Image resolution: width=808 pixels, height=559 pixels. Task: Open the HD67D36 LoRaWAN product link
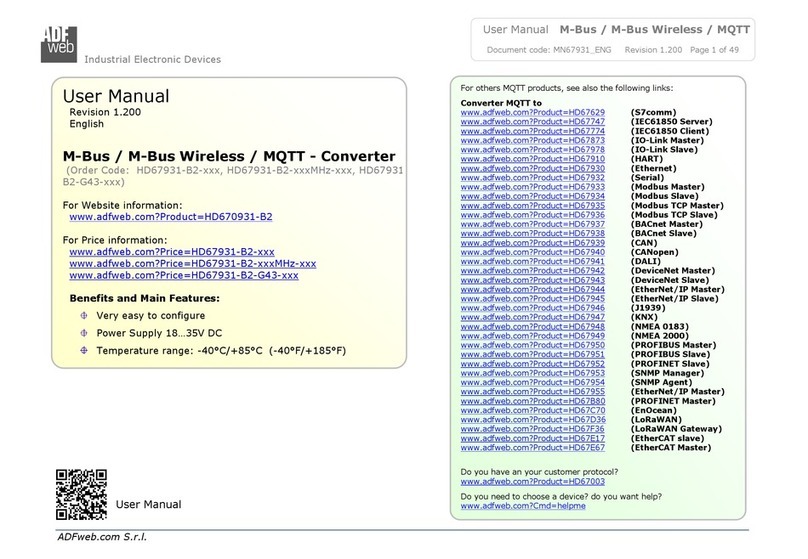click(533, 419)
